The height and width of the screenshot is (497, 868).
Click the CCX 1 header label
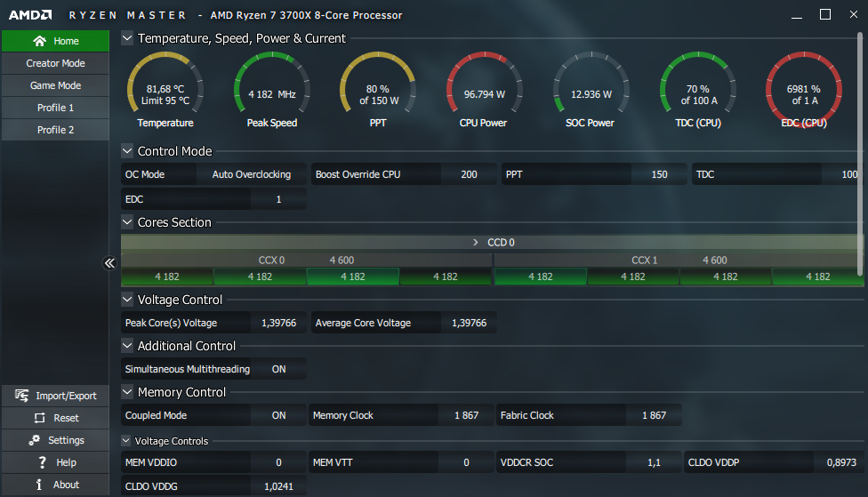tap(645, 261)
